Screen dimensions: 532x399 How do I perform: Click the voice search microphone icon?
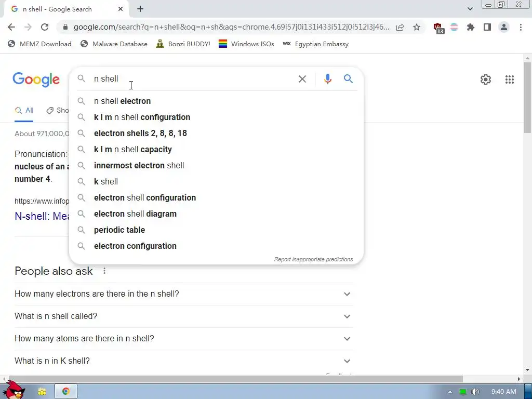pos(327,79)
